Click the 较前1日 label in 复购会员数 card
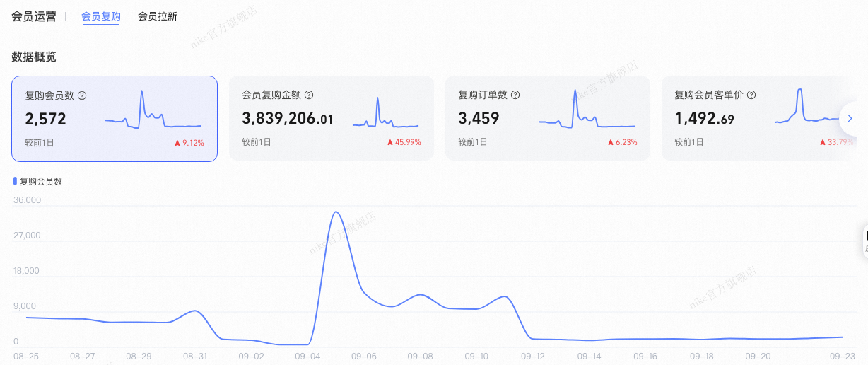 [39, 143]
